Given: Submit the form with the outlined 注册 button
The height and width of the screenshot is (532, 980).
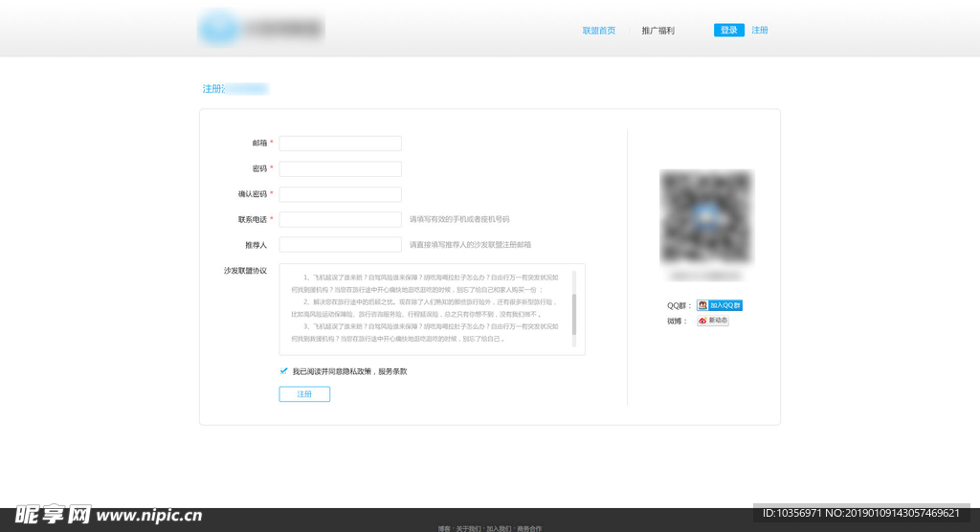Looking at the screenshot, I should point(304,394).
